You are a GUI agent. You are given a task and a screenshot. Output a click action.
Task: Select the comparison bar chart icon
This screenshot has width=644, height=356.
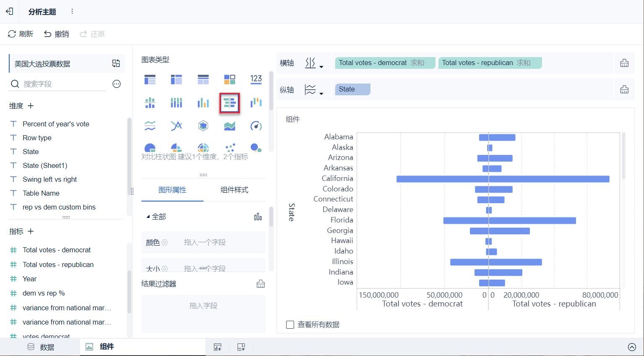[x=229, y=103]
